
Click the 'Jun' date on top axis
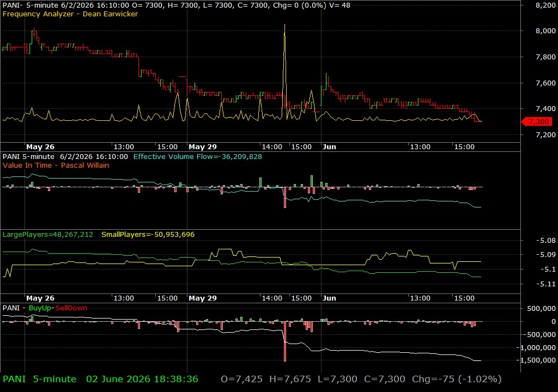click(x=329, y=146)
